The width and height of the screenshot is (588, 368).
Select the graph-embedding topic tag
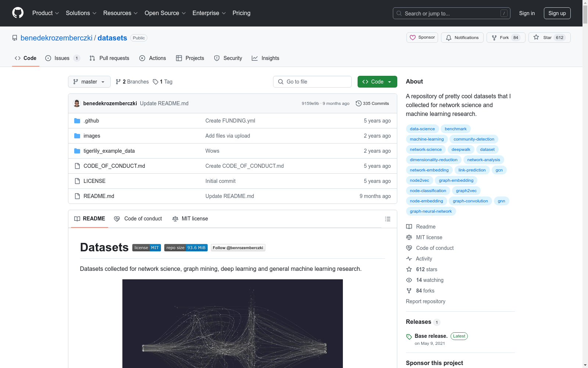click(456, 180)
